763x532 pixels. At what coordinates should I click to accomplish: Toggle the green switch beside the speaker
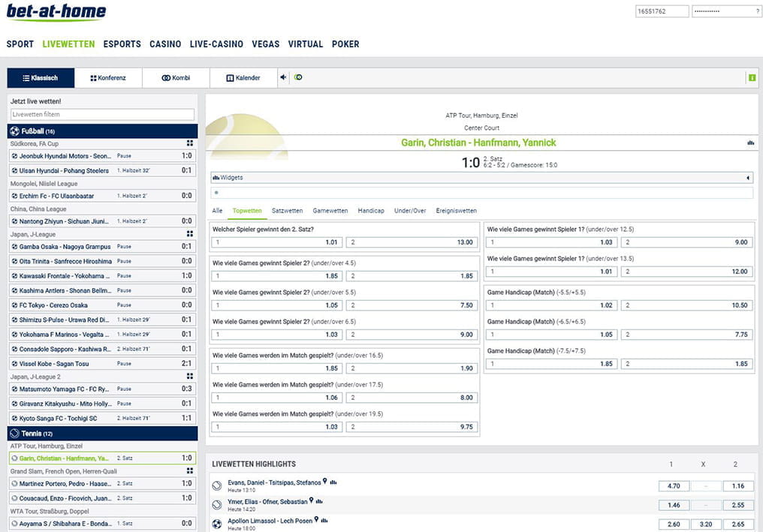pos(298,77)
